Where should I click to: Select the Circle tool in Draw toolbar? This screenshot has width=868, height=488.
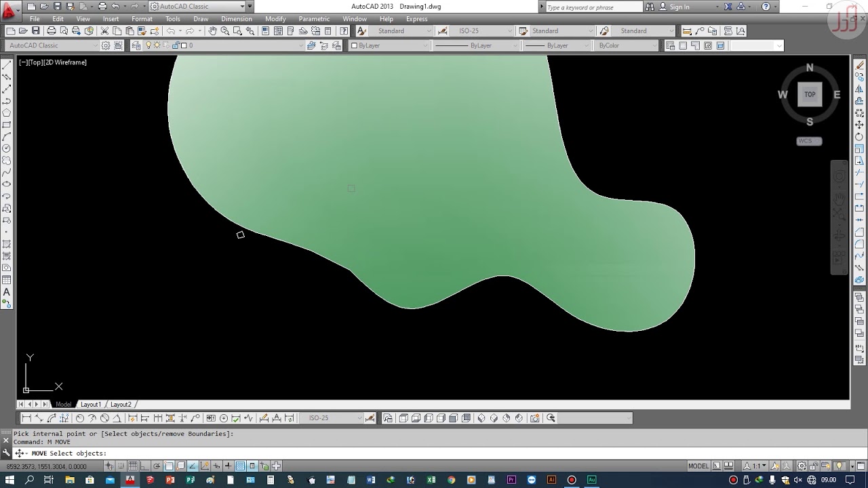point(6,148)
